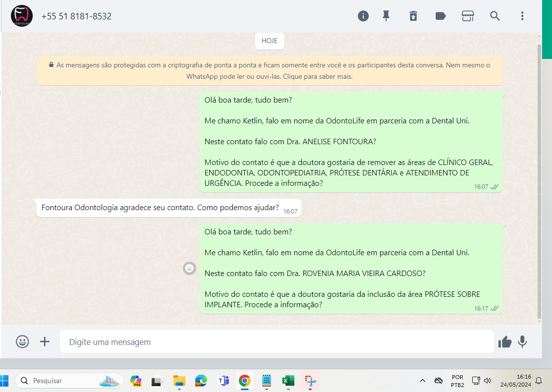Check the 16:07 sent message read receipt

pyautogui.click(x=495, y=187)
